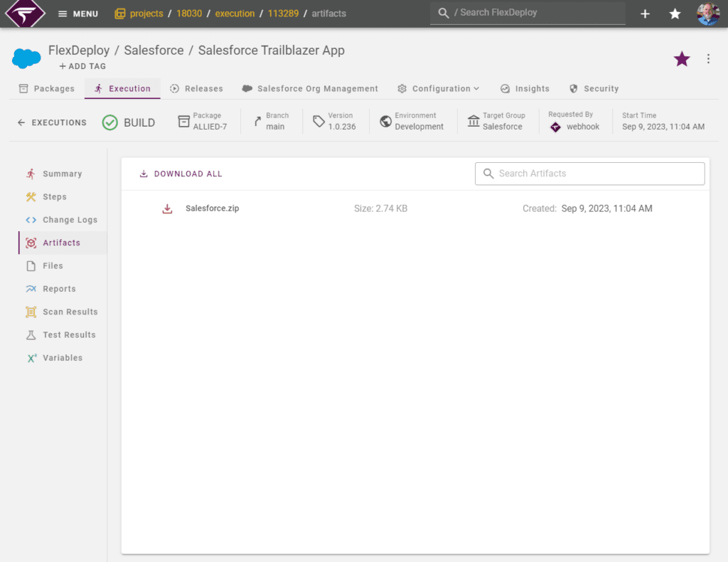Expand the MENU navigation
This screenshot has width=728, height=562.
[x=77, y=13]
